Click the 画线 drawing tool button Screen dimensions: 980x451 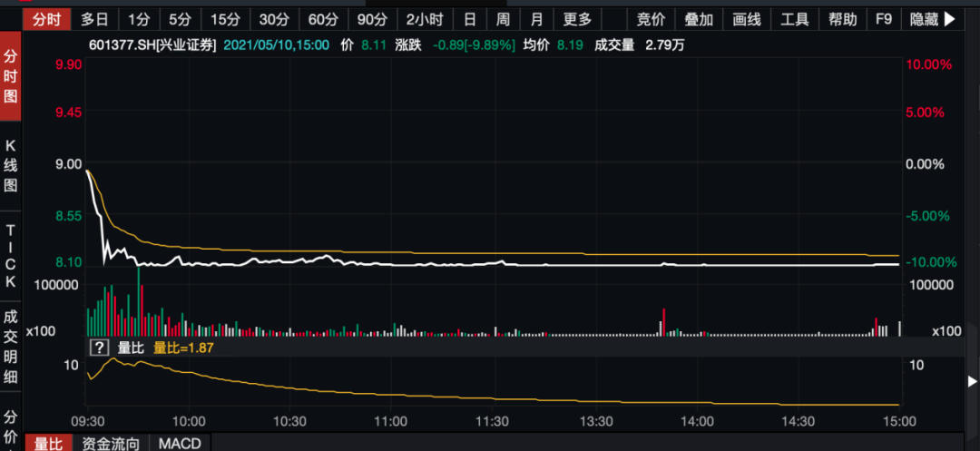pos(746,19)
